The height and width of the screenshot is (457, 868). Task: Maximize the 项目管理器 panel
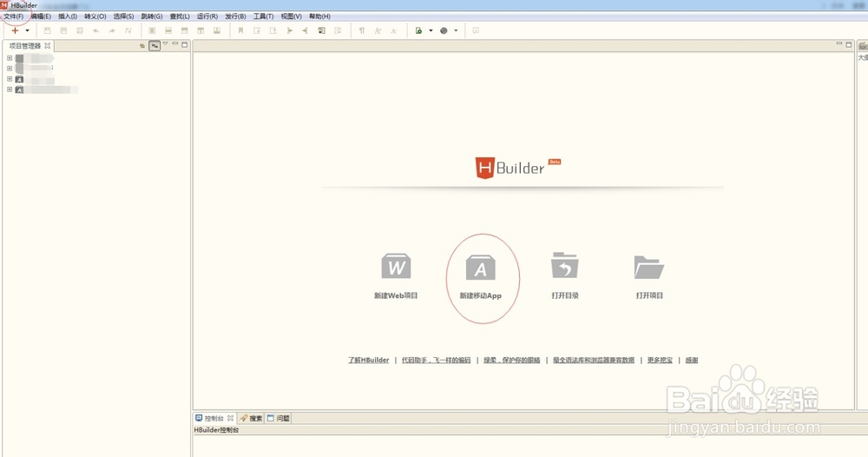coord(184,44)
